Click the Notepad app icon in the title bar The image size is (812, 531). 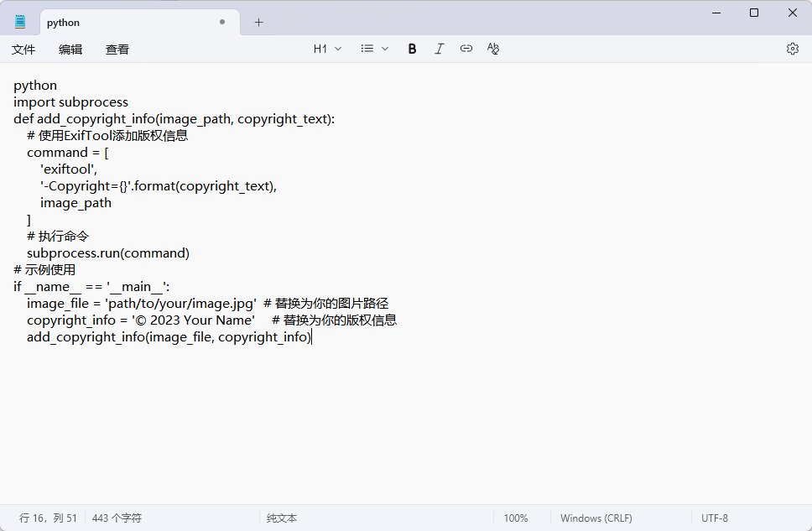click(x=20, y=23)
